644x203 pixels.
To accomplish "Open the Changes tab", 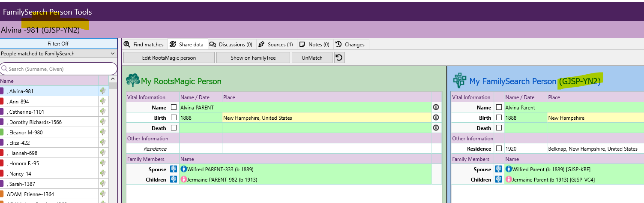I will coord(350,44).
